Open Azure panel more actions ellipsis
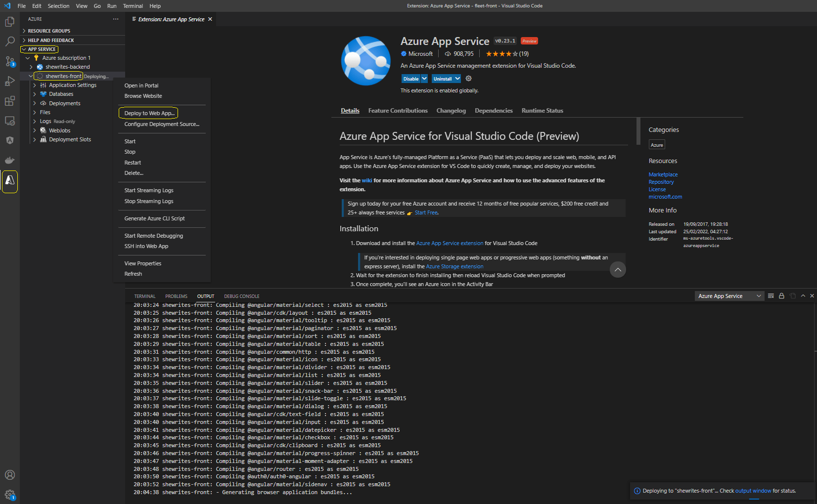The height and width of the screenshot is (504, 817). click(116, 19)
